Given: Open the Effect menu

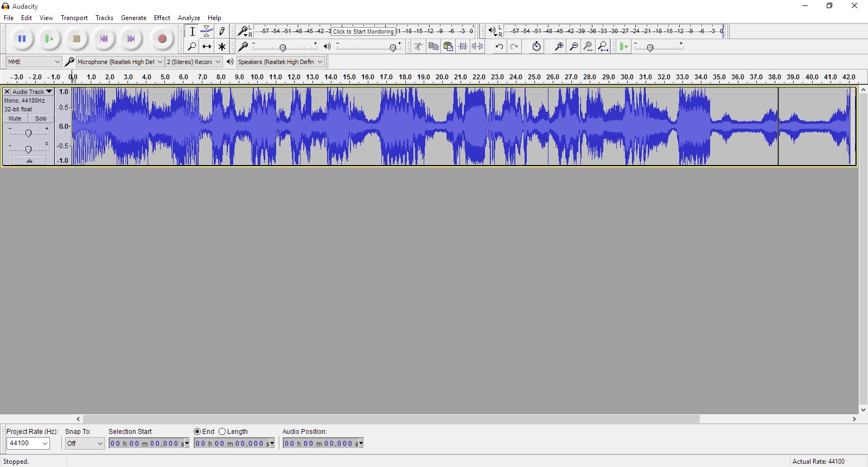Looking at the screenshot, I should point(162,18).
